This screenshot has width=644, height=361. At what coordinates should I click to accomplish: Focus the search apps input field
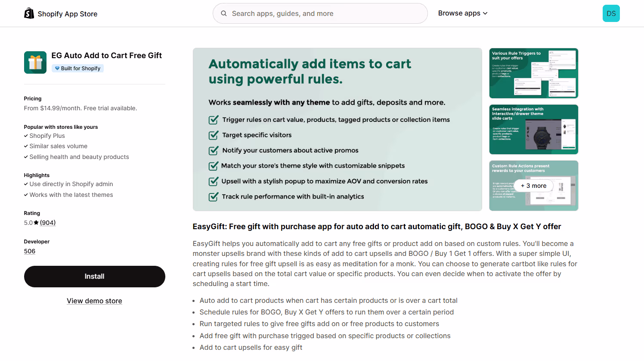point(320,13)
